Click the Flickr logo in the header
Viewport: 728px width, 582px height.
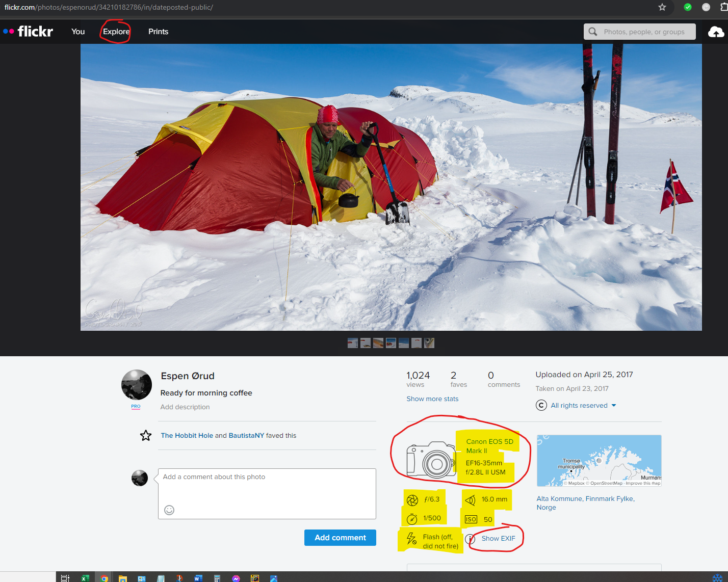[x=29, y=32]
